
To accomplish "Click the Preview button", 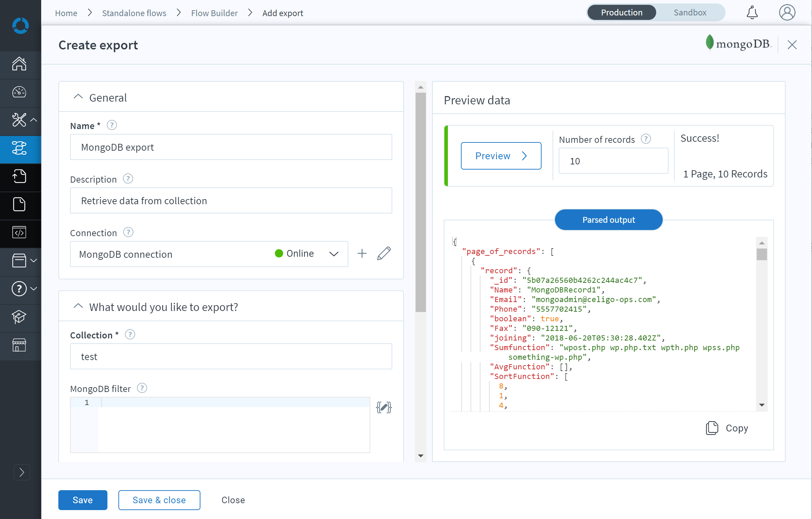I will point(501,156).
